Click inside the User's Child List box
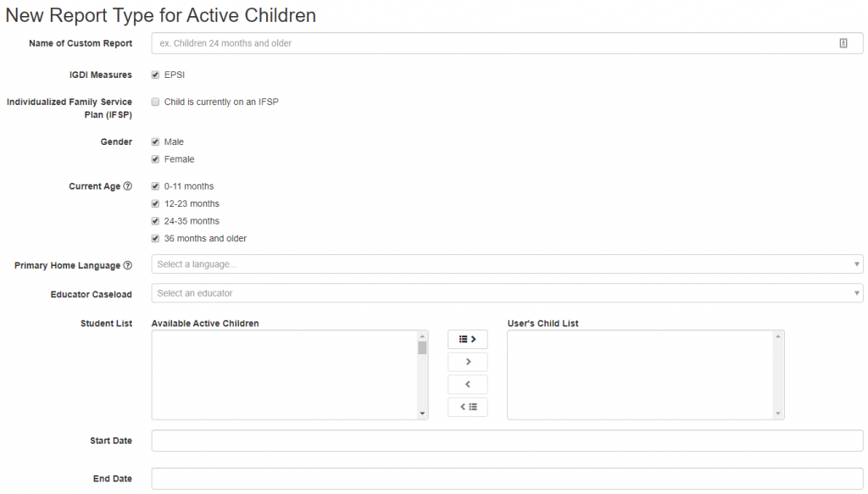Viewport: 868px width, 494px height. [640, 375]
